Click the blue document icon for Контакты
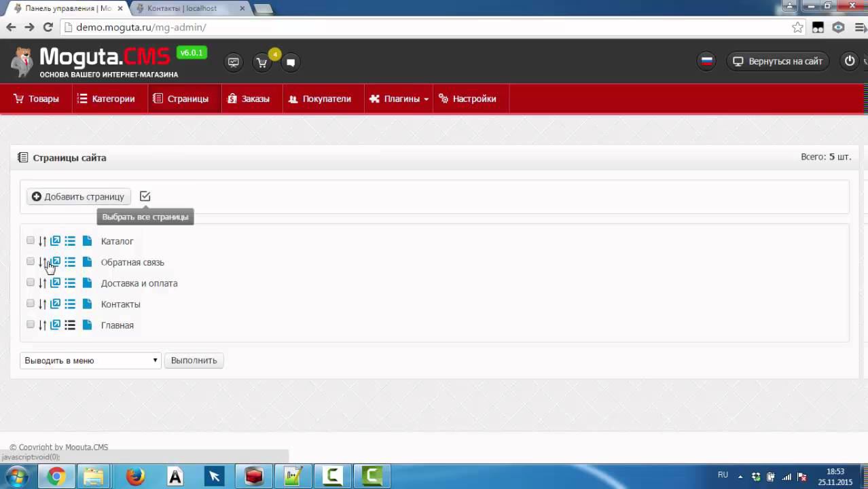This screenshot has height=489, width=868. tap(87, 304)
